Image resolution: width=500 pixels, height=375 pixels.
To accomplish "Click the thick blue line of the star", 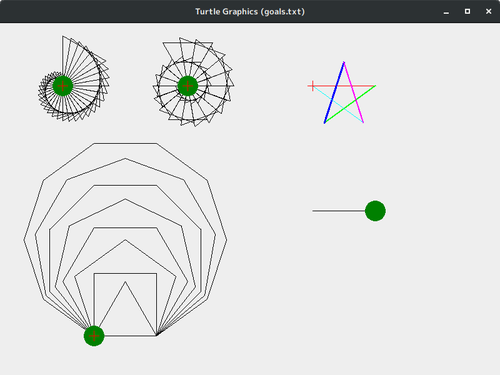I will [x=334, y=93].
